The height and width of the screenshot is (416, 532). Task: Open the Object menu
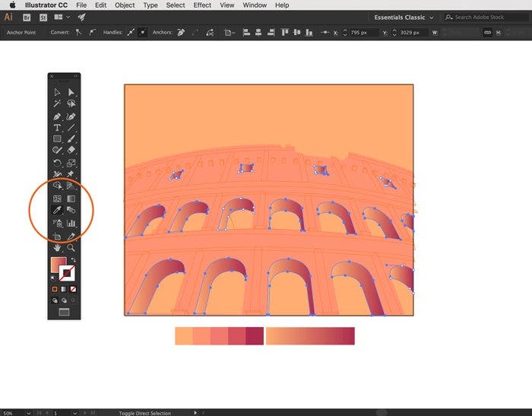tap(125, 5)
